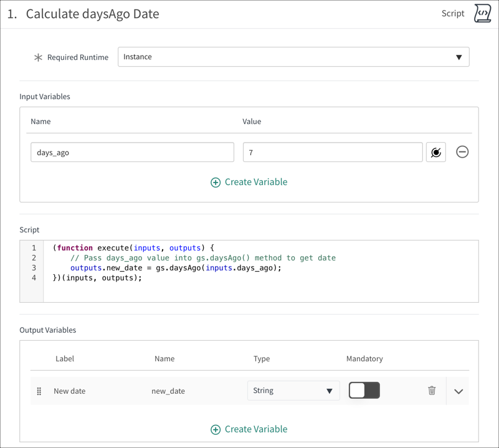The image size is (499, 448).
Task: Click the plus icon under Output Variables
Action: (x=216, y=429)
